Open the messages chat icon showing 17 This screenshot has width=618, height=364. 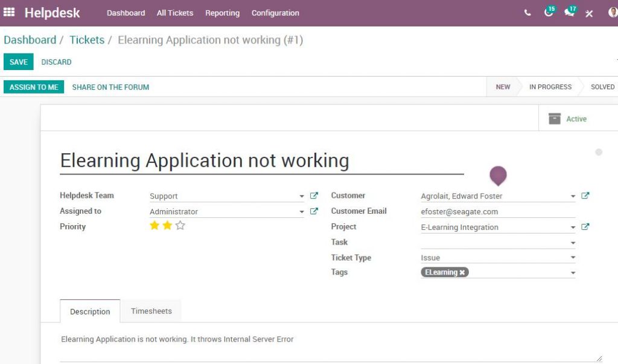(569, 12)
